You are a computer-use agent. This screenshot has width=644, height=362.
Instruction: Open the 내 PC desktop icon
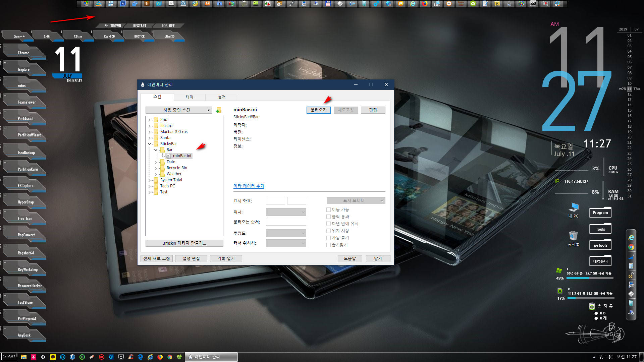[x=574, y=210]
